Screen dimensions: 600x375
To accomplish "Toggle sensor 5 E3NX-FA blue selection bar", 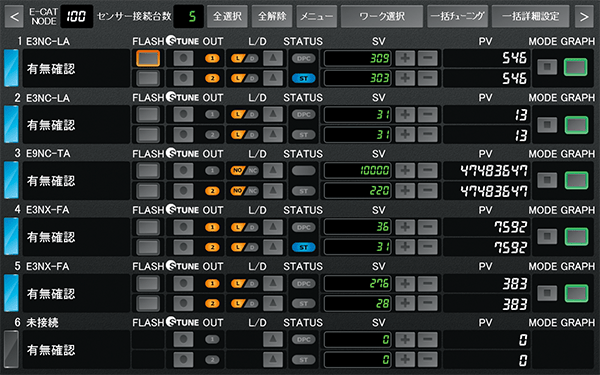I will (11, 293).
